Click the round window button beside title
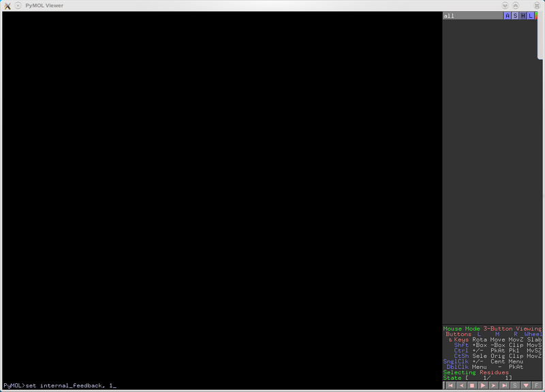Screen dimensions: 545x392 click(x=18, y=5)
